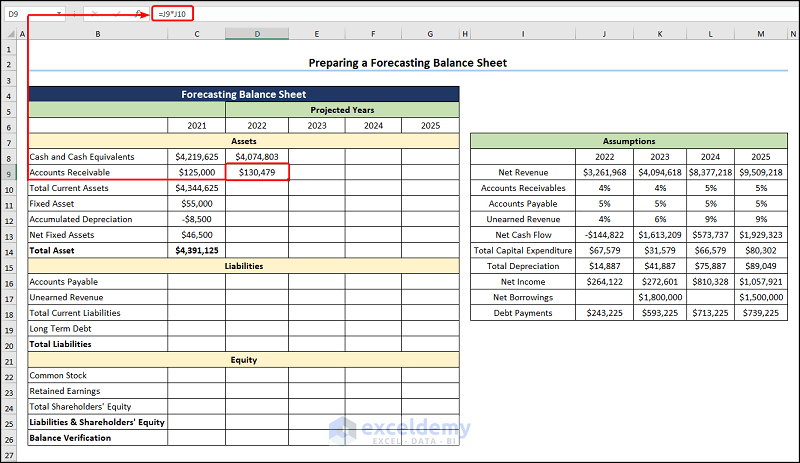Image resolution: width=800 pixels, height=463 pixels.
Task: Click the $1,800,000 net borrowings cell
Action: [660, 297]
